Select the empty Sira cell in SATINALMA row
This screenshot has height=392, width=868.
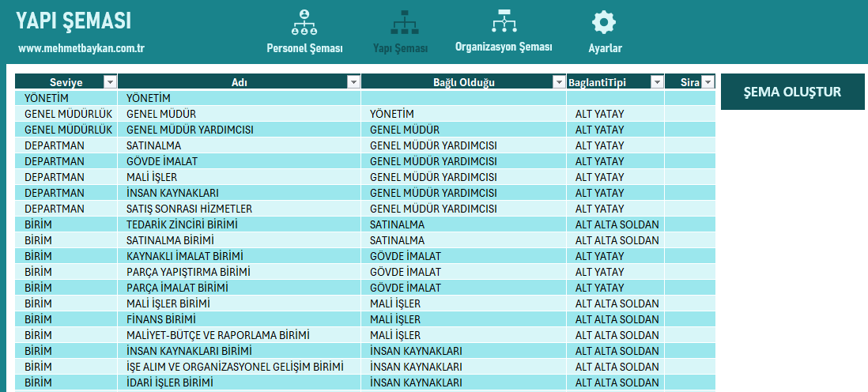tap(690, 145)
